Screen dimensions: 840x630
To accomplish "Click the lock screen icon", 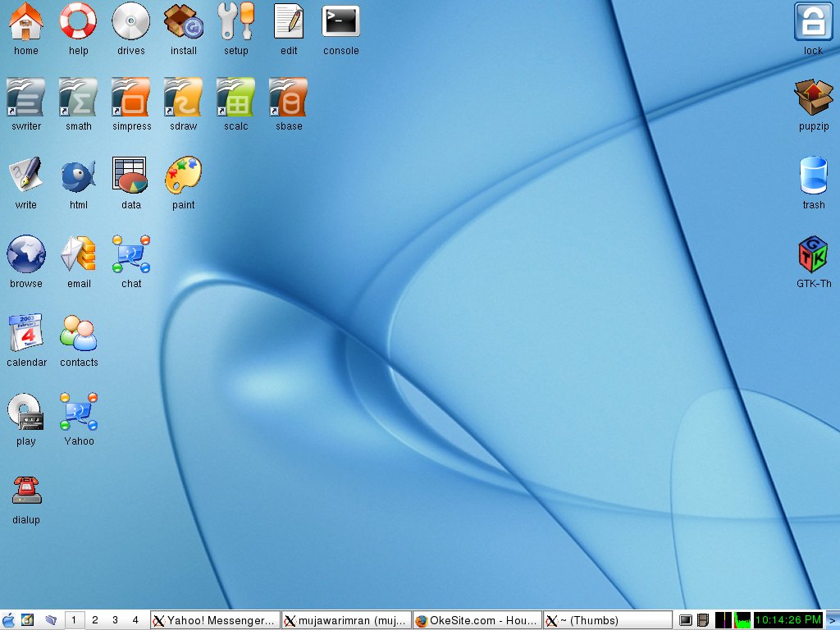I will point(814,22).
